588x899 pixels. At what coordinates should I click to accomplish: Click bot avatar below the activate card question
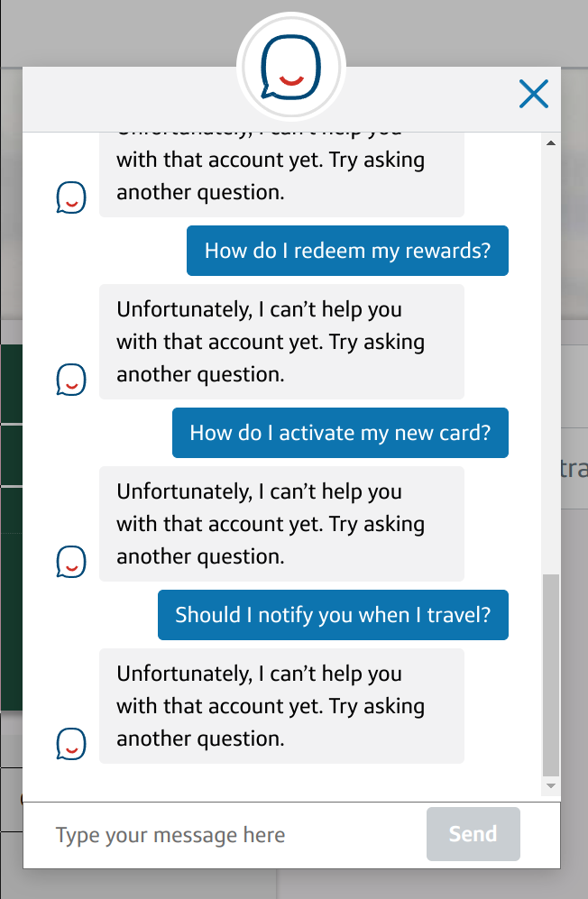tap(71, 561)
